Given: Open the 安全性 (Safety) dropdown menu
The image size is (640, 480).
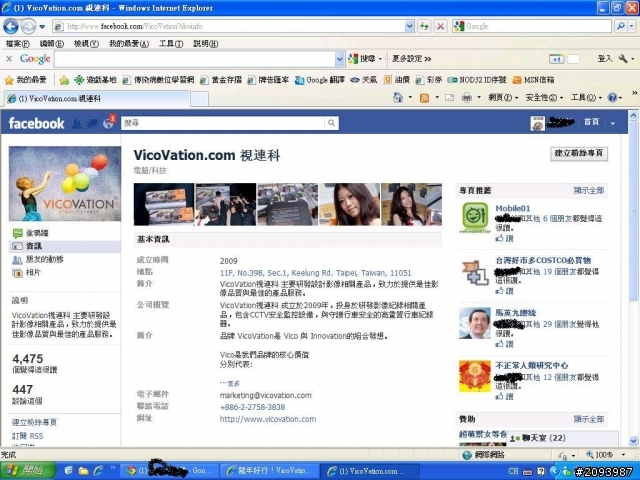Looking at the screenshot, I should coord(544,98).
